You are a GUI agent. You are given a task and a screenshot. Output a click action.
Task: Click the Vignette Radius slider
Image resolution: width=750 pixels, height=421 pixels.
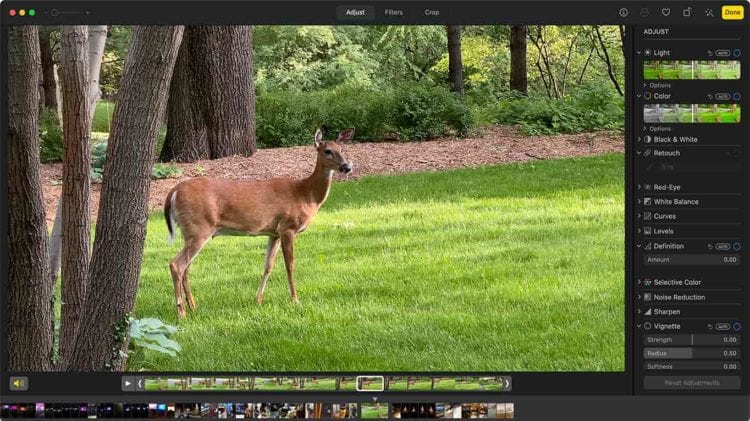pos(692,353)
